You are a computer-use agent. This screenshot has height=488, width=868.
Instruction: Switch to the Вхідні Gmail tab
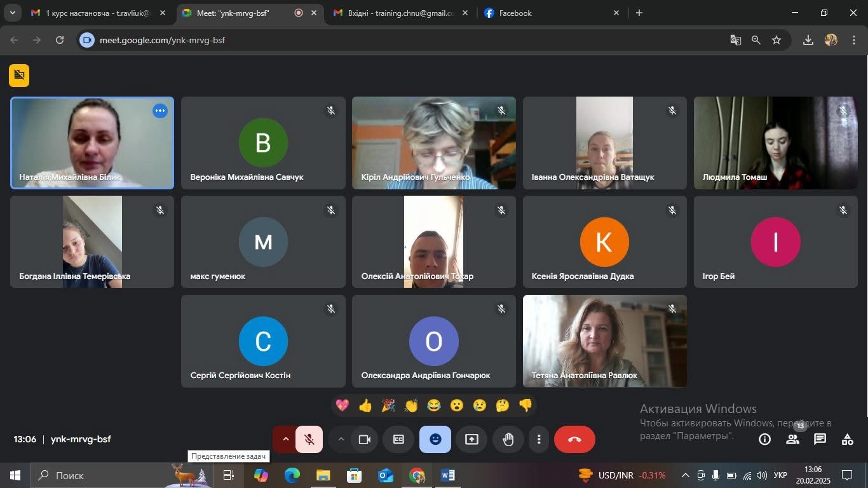tap(401, 13)
